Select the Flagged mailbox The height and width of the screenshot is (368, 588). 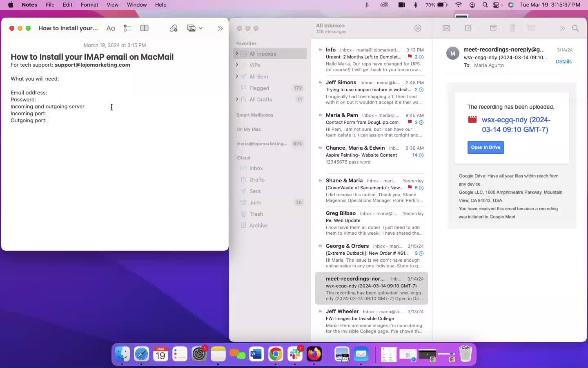(x=259, y=88)
